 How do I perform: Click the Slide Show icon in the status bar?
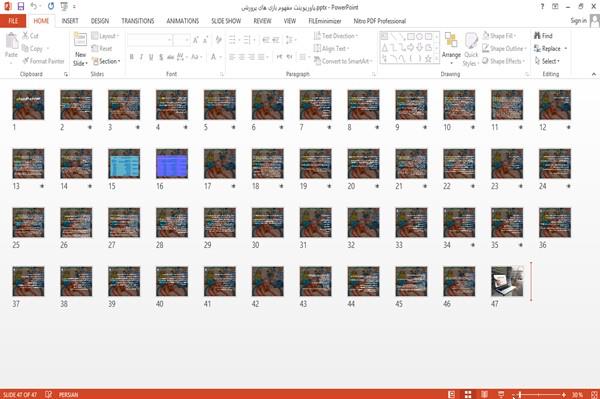pyautogui.click(x=501, y=394)
